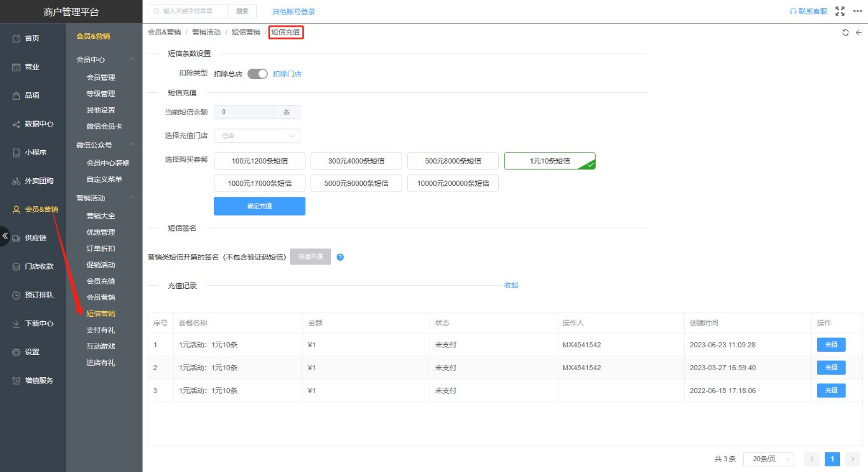Click 收起 to collapse recharge records
This screenshot has height=472, width=868.
pyautogui.click(x=511, y=285)
